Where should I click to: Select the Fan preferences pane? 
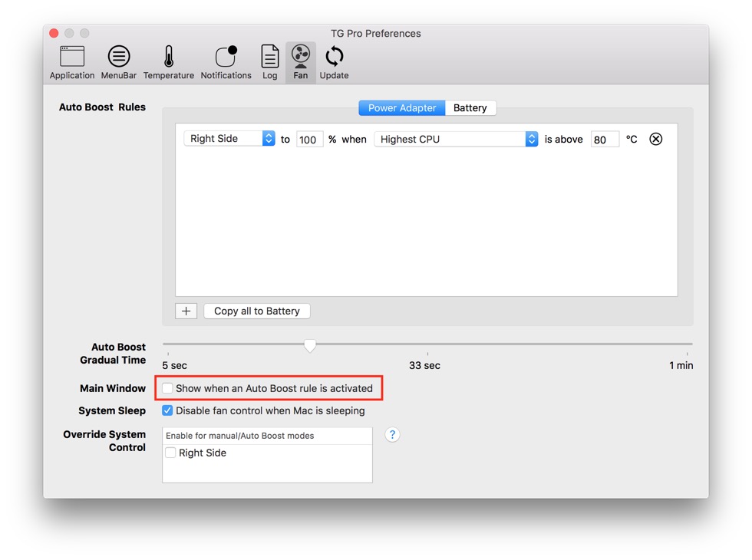(301, 62)
